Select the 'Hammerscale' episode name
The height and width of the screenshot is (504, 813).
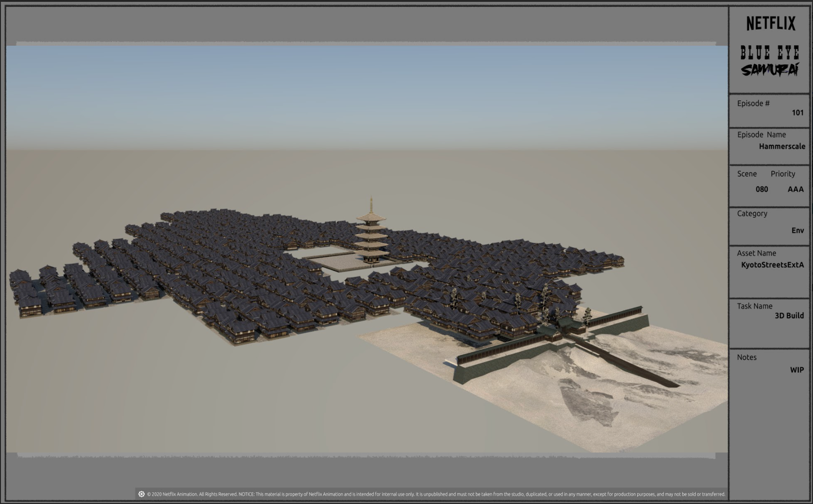tap(782, 147)
